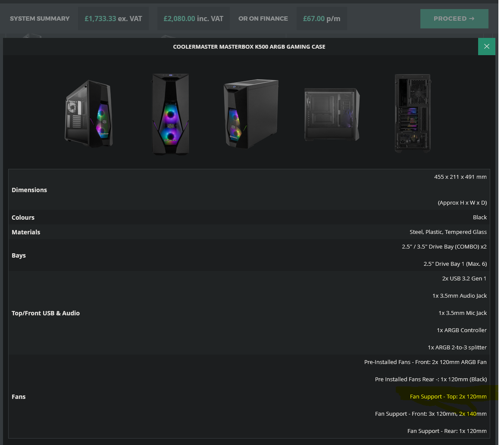The width and height of the screenshot is (504, 445).
Task: Click the 1x 3.5mm Mic Jack line
Action: click(x=463, y=313)
